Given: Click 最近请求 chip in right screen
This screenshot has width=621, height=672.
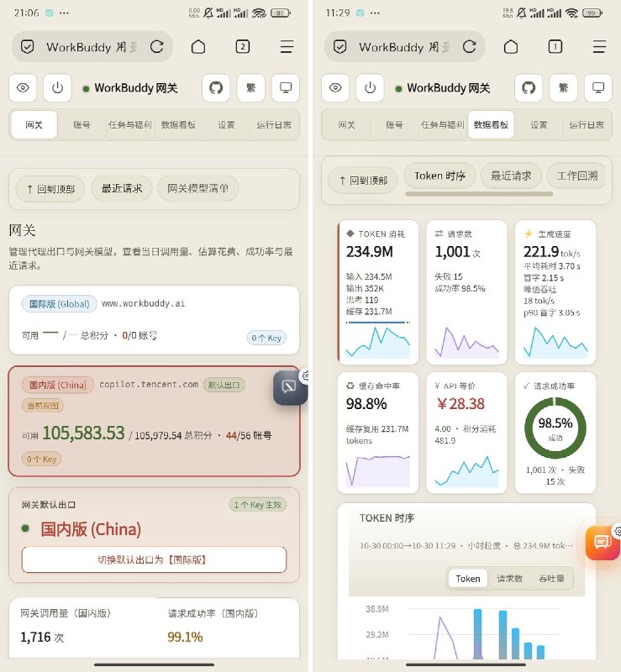Looking at the screenshot, I should pos(511,176).
